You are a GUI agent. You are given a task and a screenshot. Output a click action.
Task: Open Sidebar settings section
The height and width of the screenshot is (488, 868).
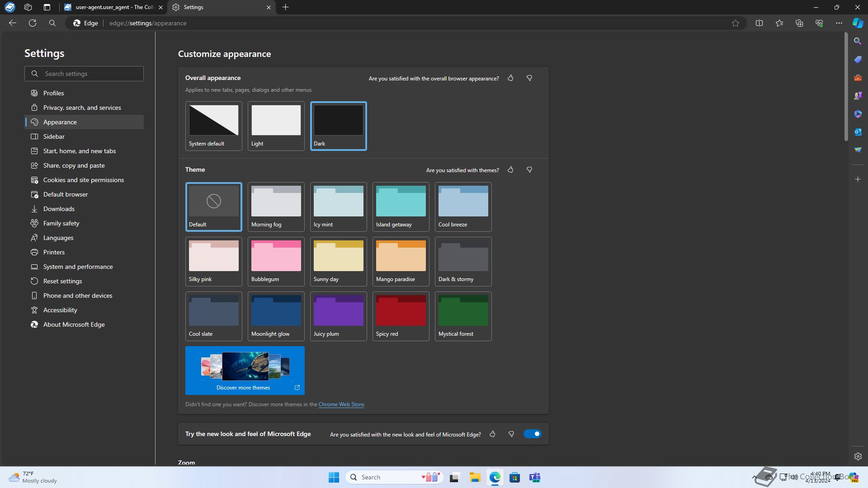[x=84, y=136]
